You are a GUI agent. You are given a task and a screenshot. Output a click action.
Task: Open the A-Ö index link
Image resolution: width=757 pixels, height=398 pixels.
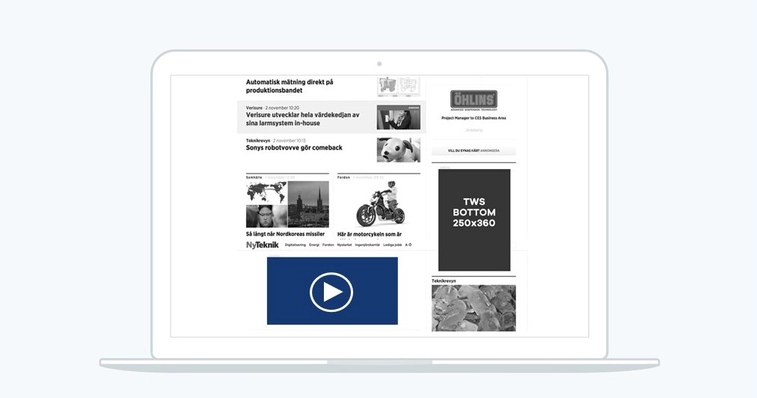[408, 245]
